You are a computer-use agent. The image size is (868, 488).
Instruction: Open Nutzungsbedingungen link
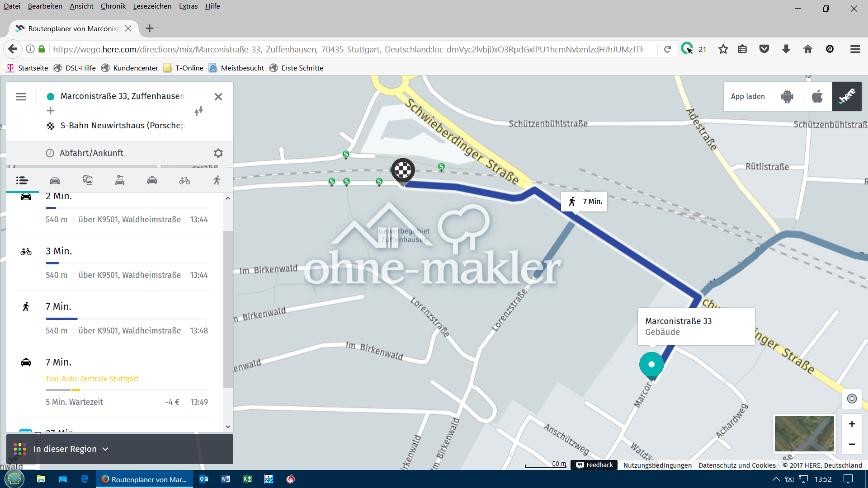[657, 465]
